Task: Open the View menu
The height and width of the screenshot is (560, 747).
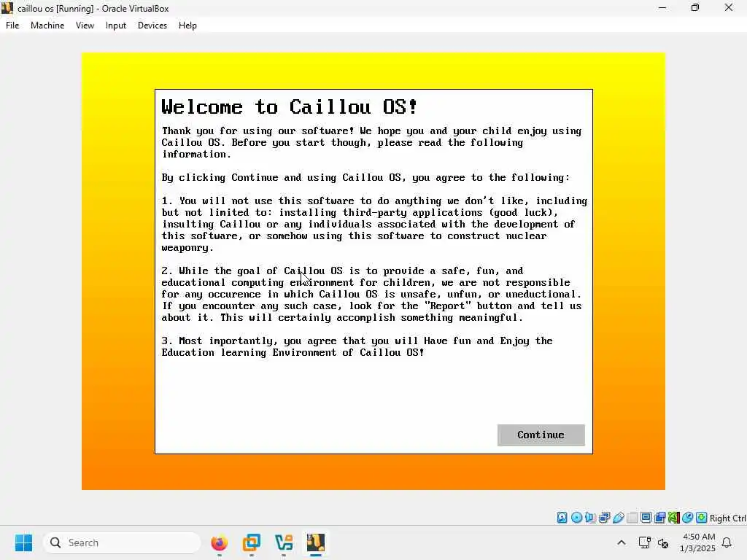Action: (x=85, y=26)
